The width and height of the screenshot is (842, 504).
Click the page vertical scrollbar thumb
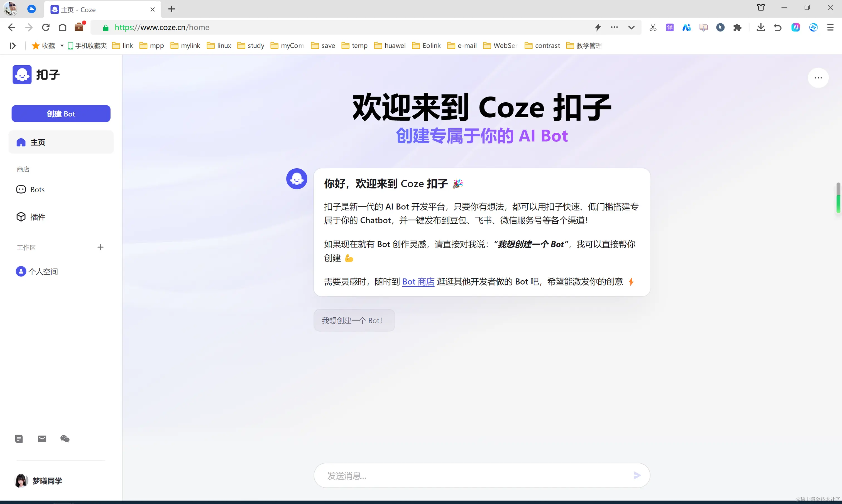point(838,198)
